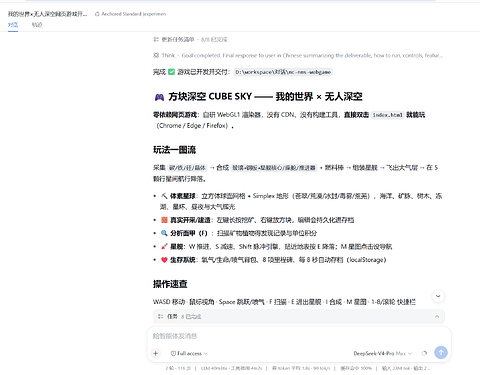Viewport: 480px width, 375px height.
Task: Click the token 平均 speed status entry
Action: coord(301,368)
